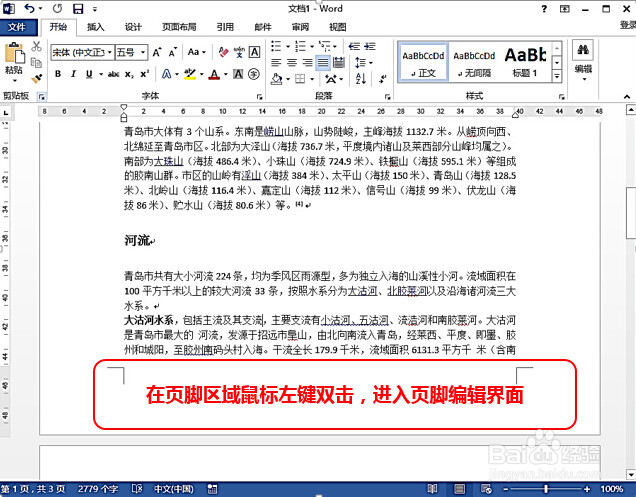The width and height of the screenshot is (636, 497).
Task: Click the macro recording icon in status bar
Action: click(212, 489)
